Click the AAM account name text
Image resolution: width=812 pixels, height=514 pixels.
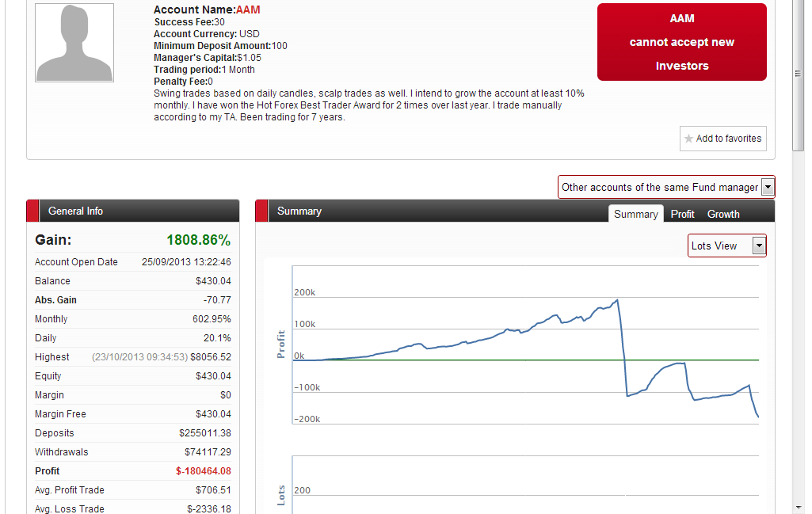(248, 10)
